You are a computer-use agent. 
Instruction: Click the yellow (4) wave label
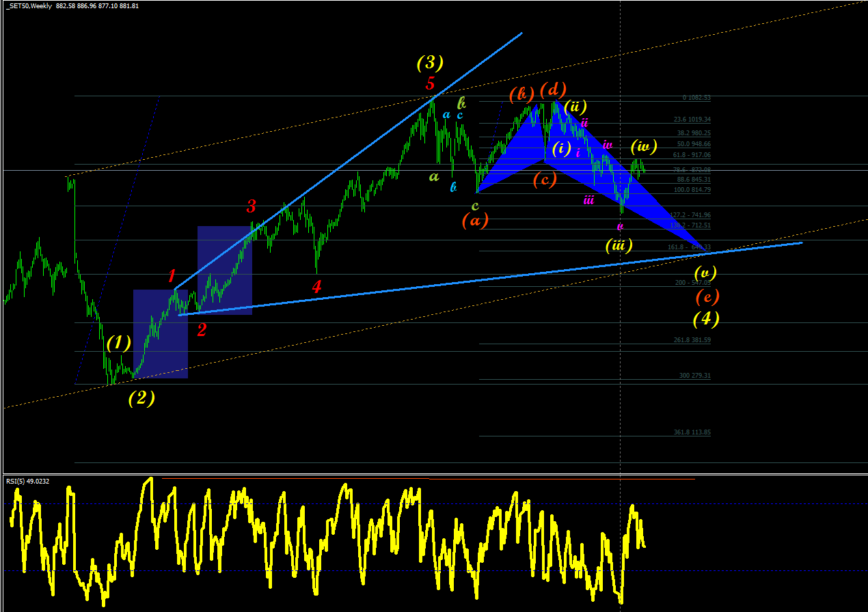click(x=706, y=319)
